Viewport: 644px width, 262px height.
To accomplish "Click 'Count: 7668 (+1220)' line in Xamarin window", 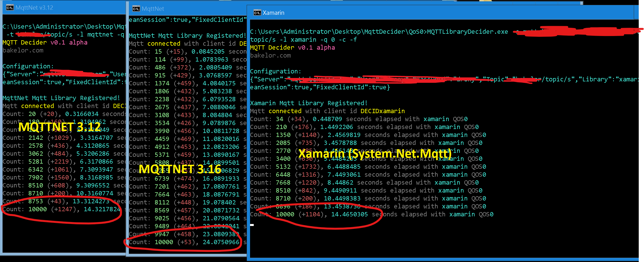I will tap(364, 183).
